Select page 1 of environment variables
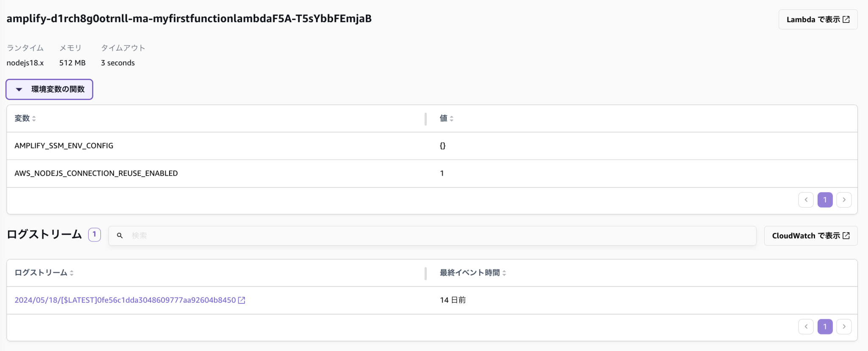Image resolution: width=868 pixels, height=351 pixels. point(825,200)
